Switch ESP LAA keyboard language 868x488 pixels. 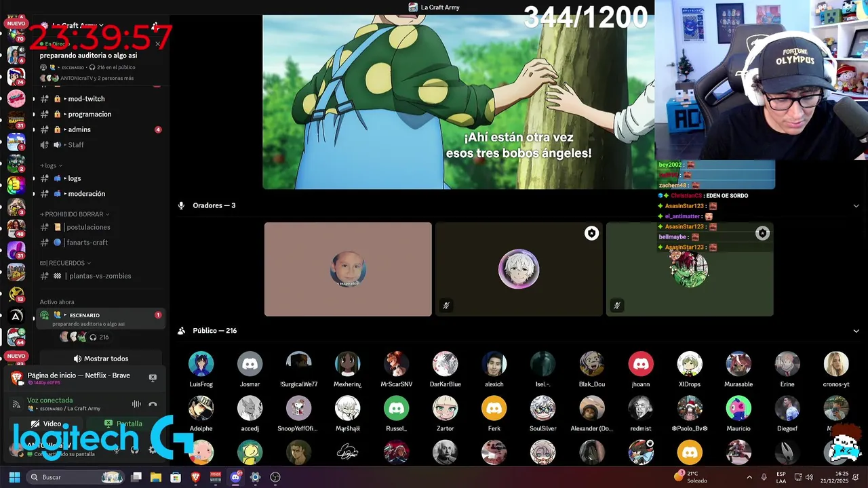tap(781, 477)
